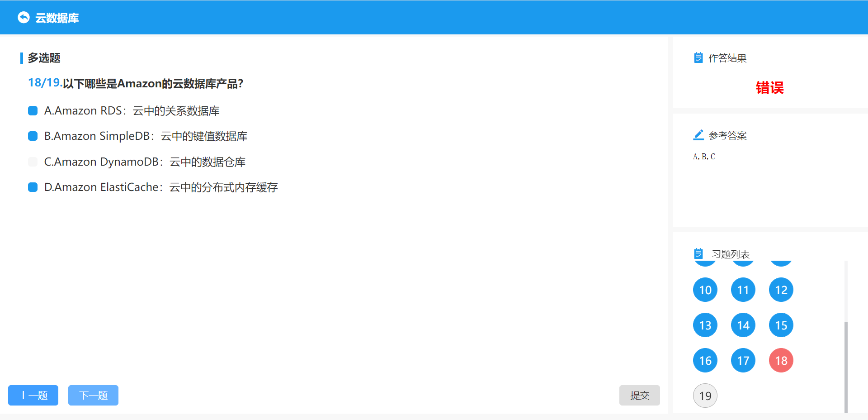Click the question text '以下哪些是Amazon的云数据库产品?'
The height and width of the screenshot is (420, 868).
(153, 84)
